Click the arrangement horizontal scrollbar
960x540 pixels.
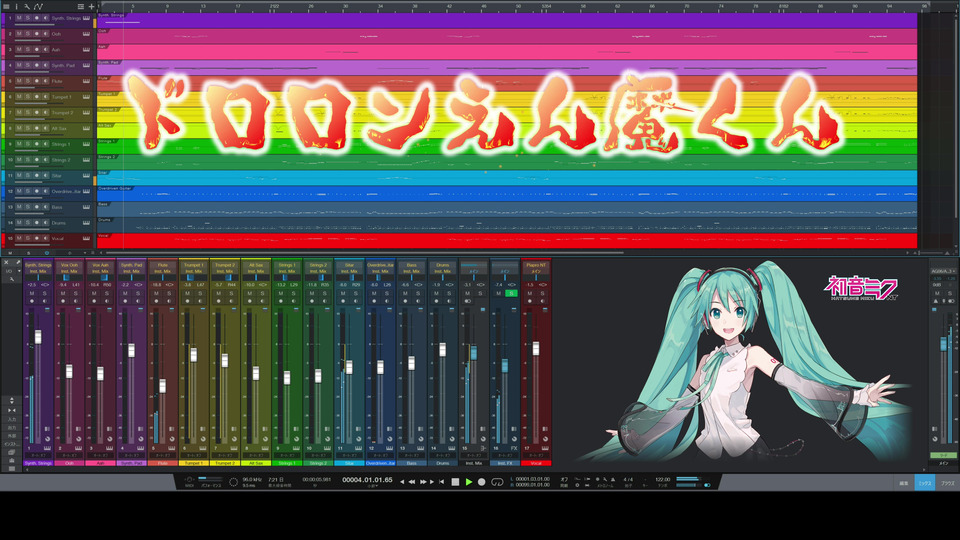[365, 252]
